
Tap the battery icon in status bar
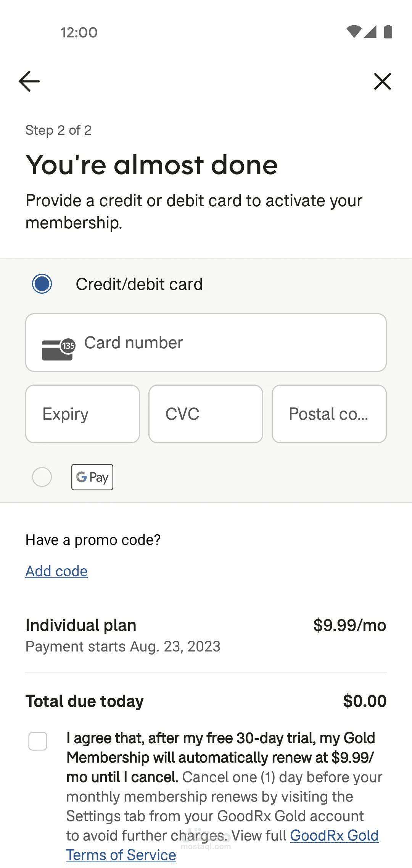(x=388, y=32)
